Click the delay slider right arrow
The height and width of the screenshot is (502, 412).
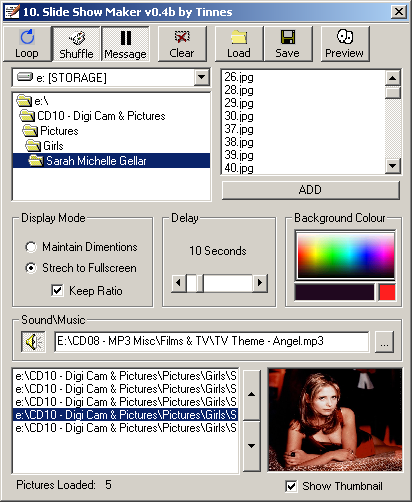point(260,283)
